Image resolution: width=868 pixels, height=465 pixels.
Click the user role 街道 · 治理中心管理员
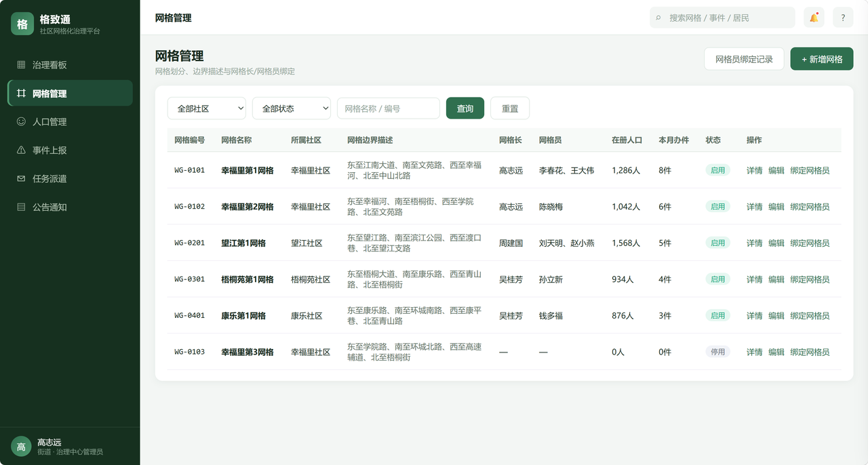[x=70, y=452]
